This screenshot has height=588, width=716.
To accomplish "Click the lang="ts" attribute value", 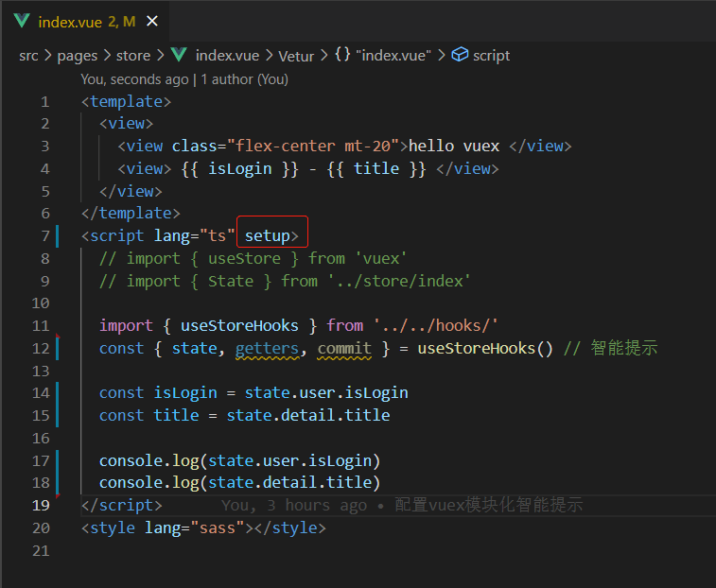I will point(217,236).
